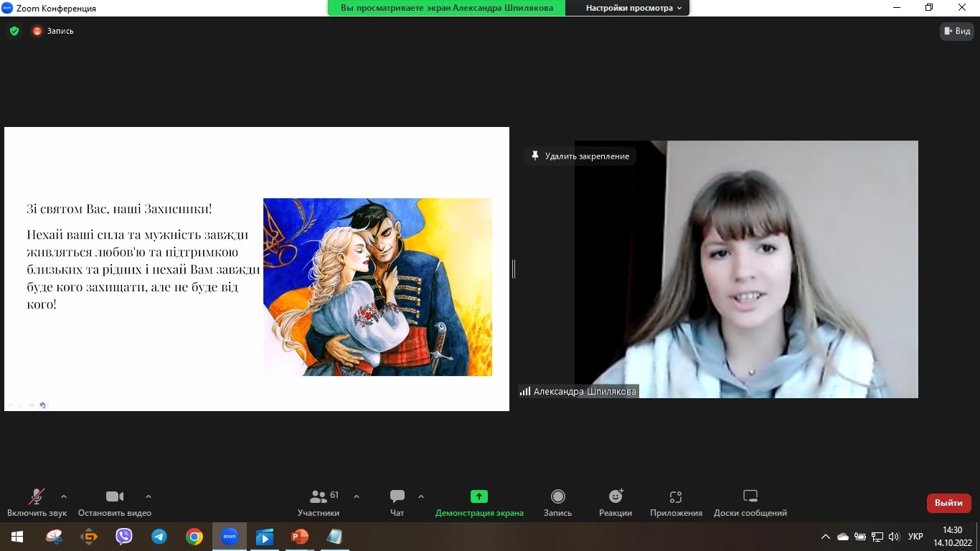Open Настройки просмотра view options dropdown
The width and height of the screenshot is (980, 551).
633,8
